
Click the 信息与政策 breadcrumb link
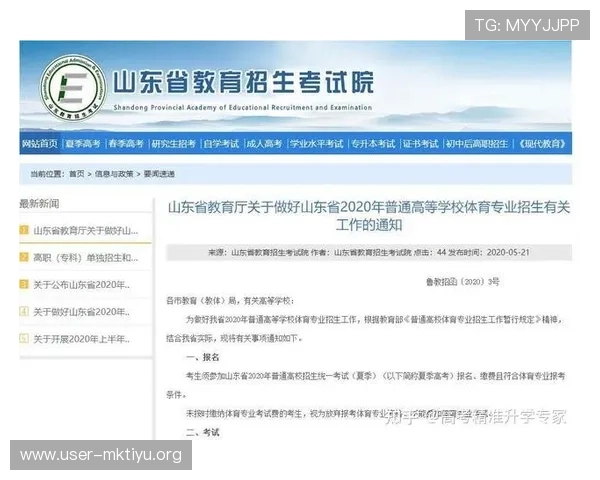tap(114, 174)
